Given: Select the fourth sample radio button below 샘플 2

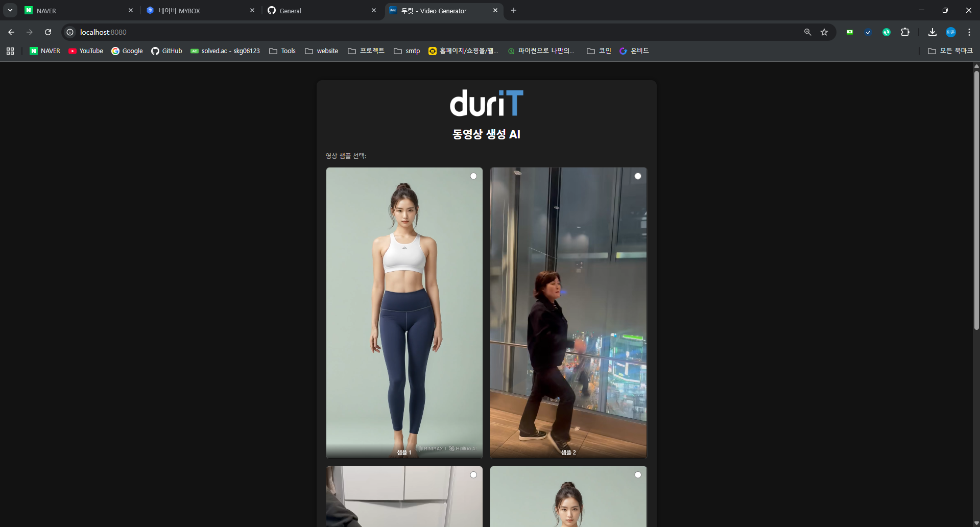Looking at the screenshot, I should (638, 475).
